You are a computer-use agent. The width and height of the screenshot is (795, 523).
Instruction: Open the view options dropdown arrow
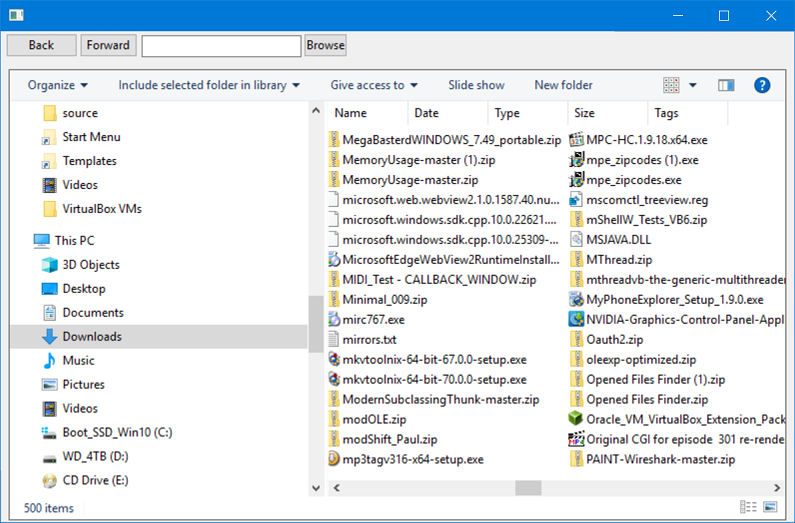pyautogui.click(x=693, y=85)
